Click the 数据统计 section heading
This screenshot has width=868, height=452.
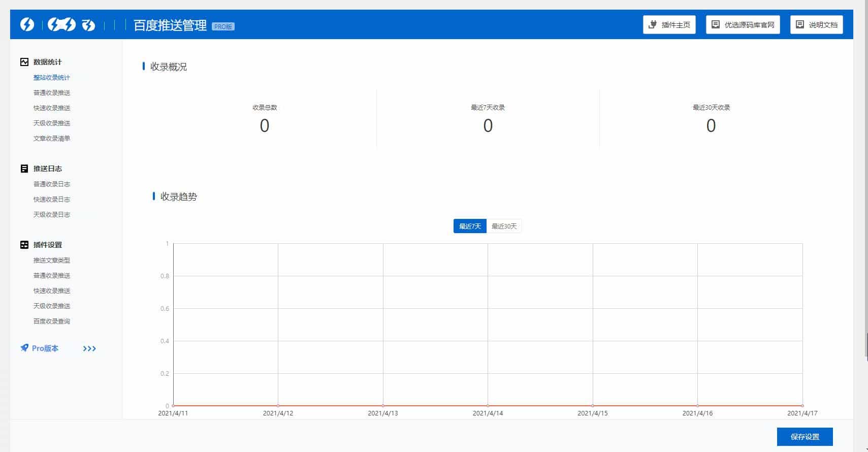[48, 62]
